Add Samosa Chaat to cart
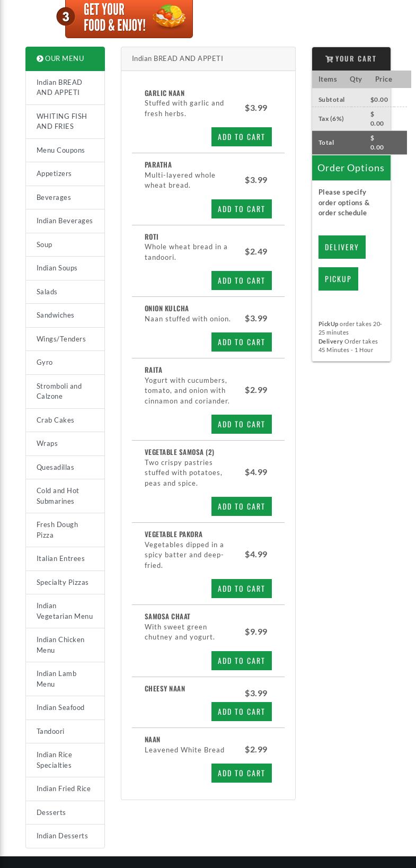416x868 pixels. click(x=241, y=661)
